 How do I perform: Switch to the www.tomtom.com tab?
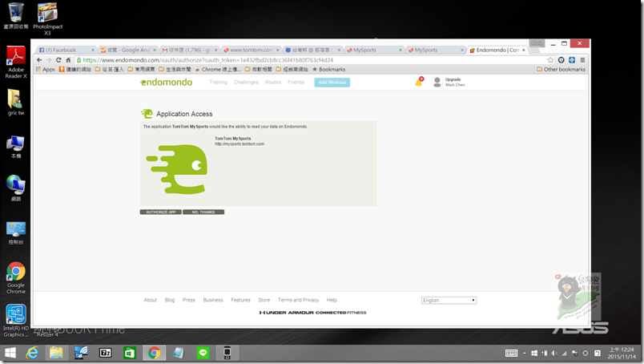[x=251, y=51]
